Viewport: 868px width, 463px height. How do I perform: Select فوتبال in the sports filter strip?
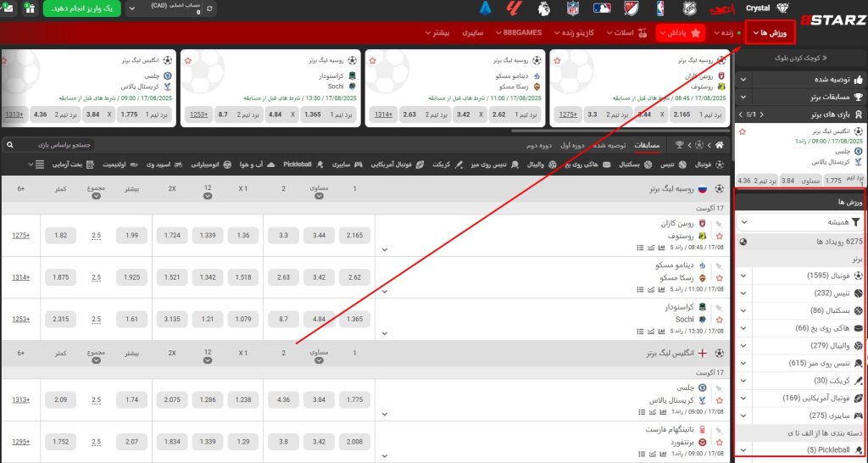pyautogui.click(x=709, y=165)
